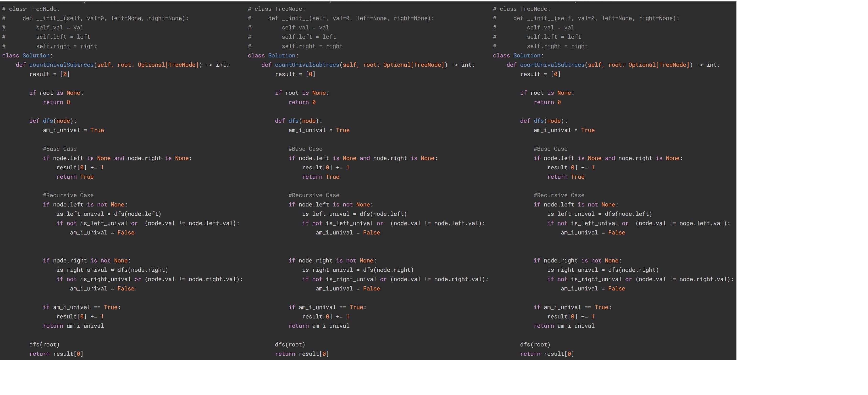The width and height of the screenshot is (868, 395).
Task: Click 'if node.left is not None' in the middle column
Action: pos(330,205)
